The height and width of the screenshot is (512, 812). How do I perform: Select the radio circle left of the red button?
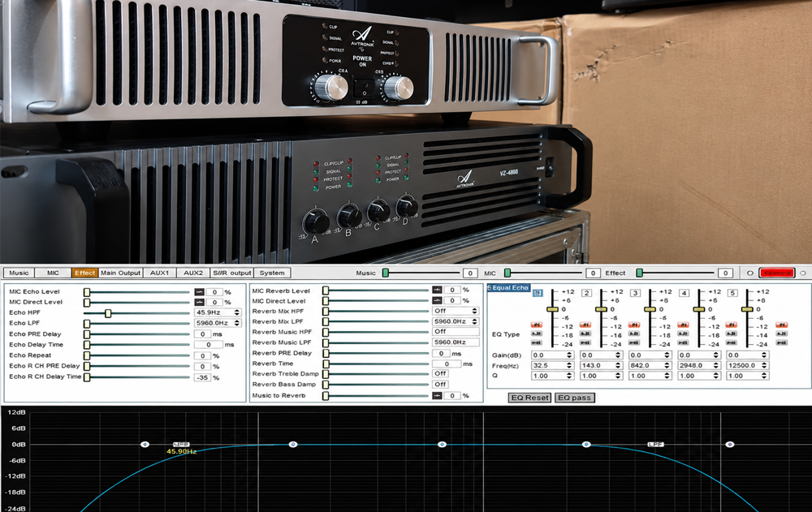[749, 273]
